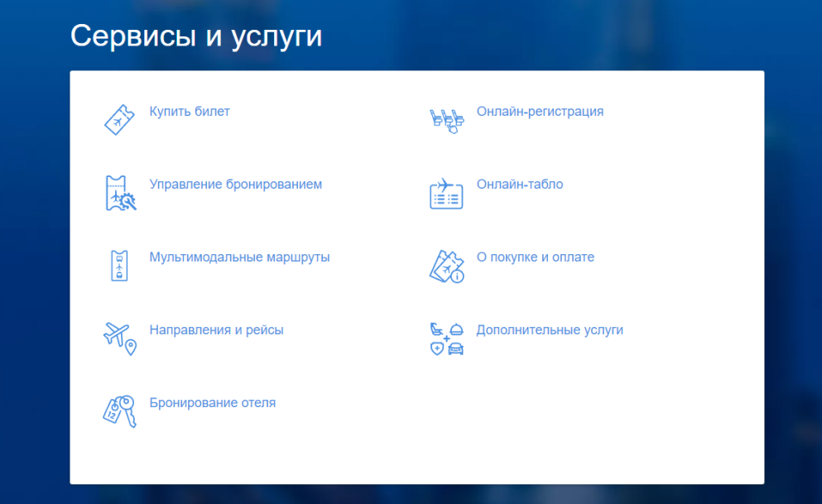
Task: Click the seats icon for Онлайн-регистрация
Action: [446, 121]
